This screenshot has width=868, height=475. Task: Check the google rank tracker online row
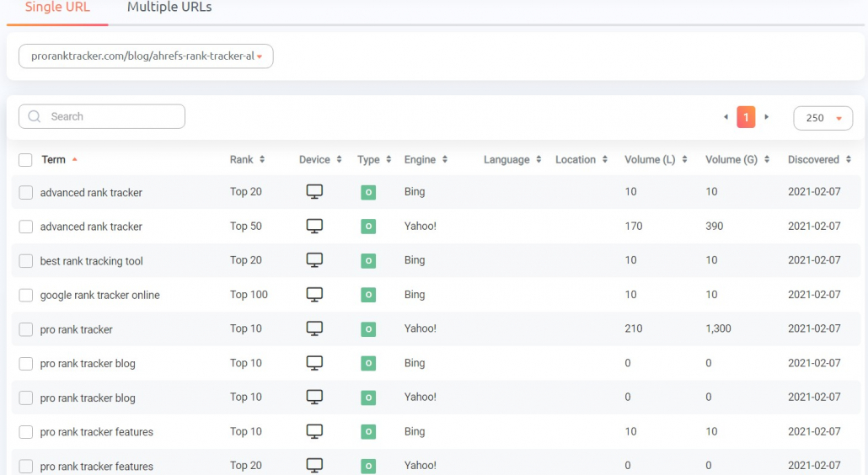point(25,296)
